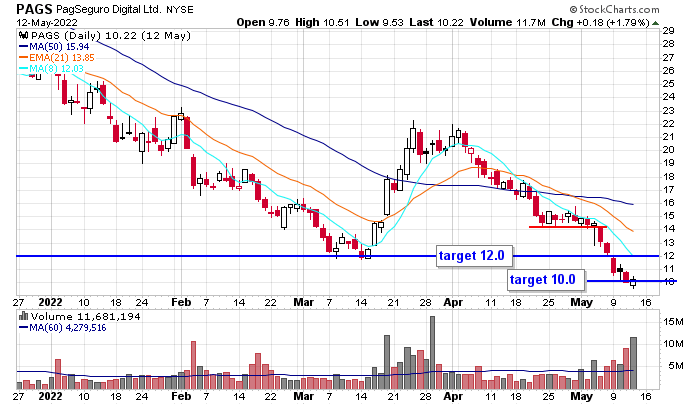
Task: Click the cyan MA(8) legend line marker
Action: point(23,69)
